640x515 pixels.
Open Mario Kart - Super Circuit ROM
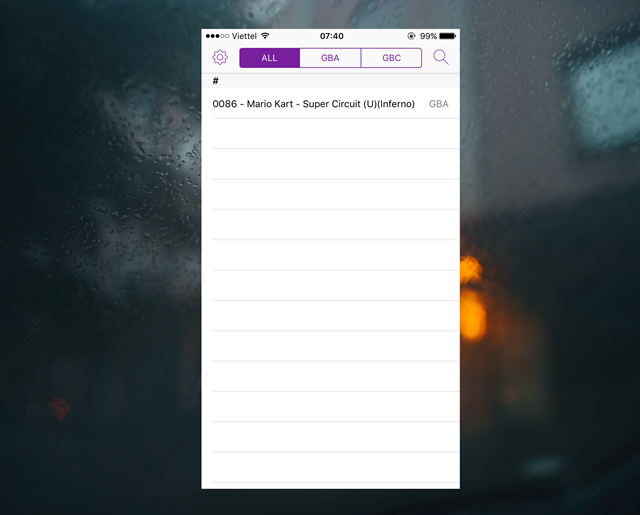313,104
